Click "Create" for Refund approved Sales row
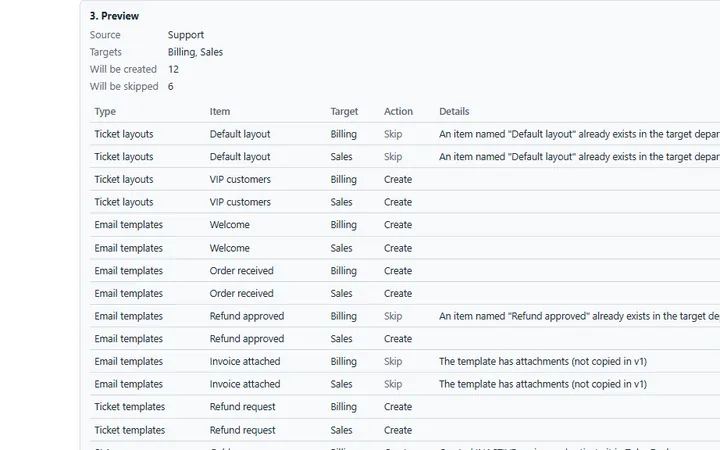 tap(398, 339)
